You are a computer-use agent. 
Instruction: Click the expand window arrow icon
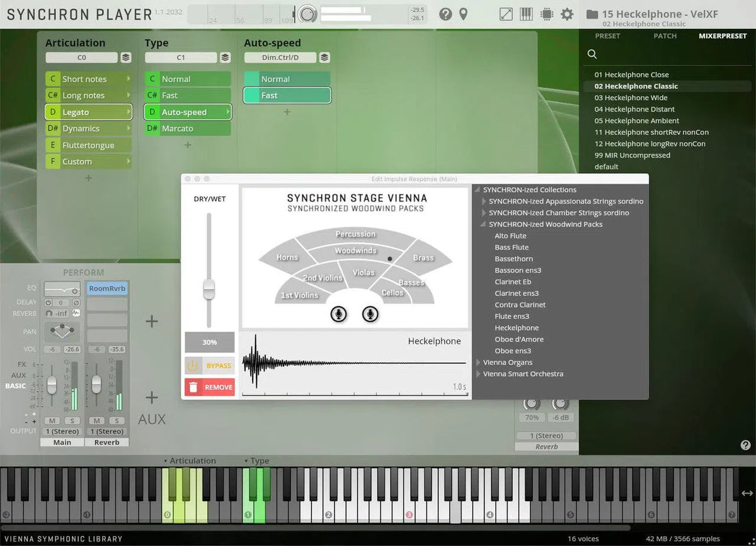[x=506, y=14]
